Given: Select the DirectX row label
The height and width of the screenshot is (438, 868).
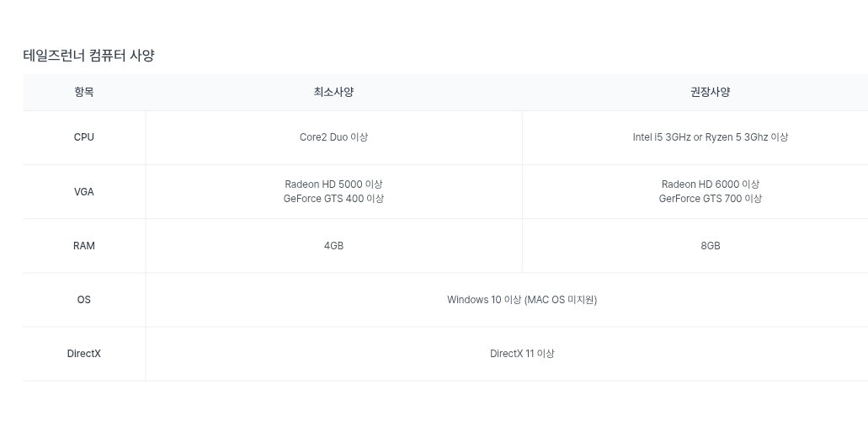Looking at the screenshot, I should pos(84,353).
